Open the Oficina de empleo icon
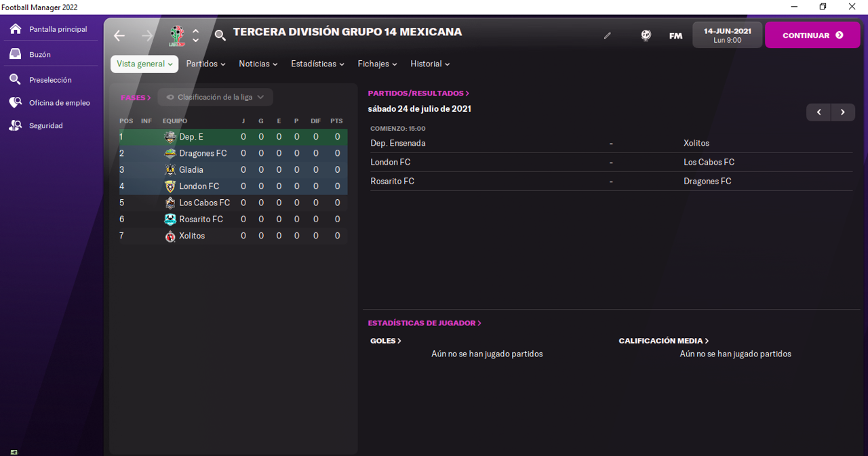Viewport: 868px width, 456px height. 15,103
